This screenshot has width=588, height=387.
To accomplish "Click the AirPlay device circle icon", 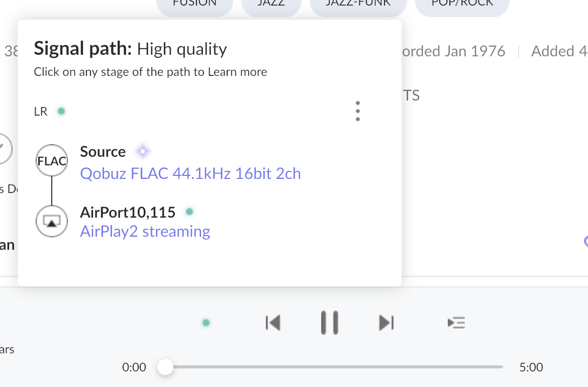I will coord(52,221).
